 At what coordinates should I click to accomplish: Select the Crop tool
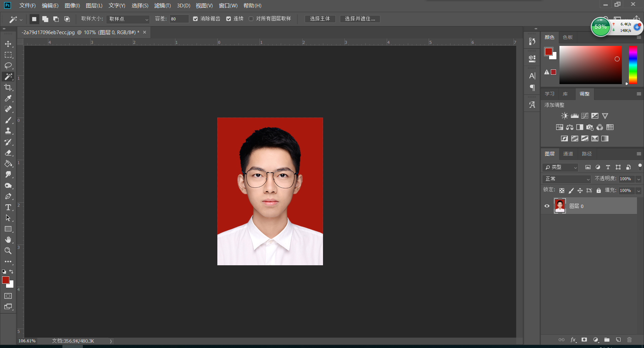[8, 87]
